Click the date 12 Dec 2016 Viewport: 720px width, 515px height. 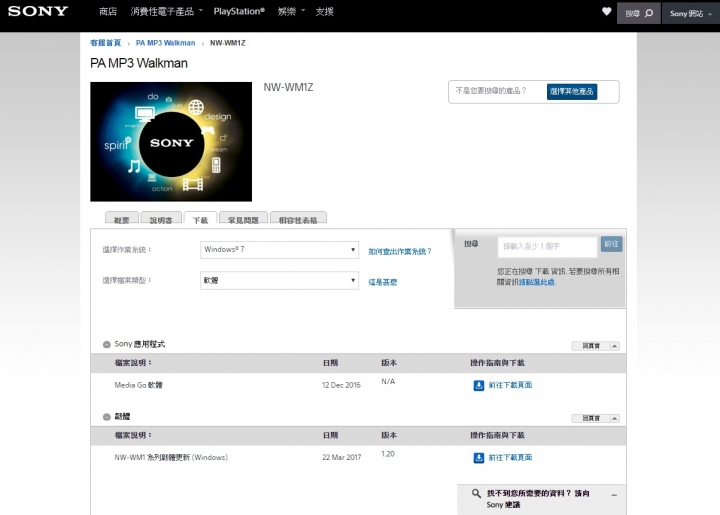pos(341,385)
